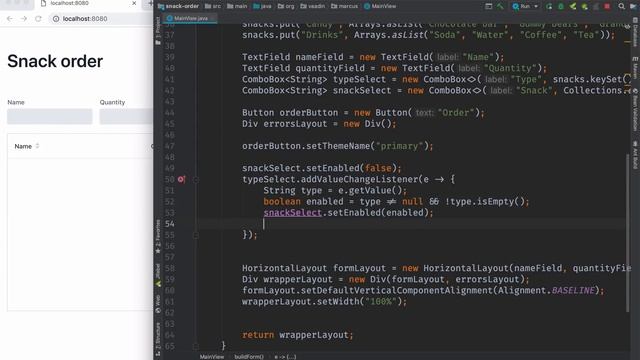Click "return wrapperLayout;" code line

point(298,335)
